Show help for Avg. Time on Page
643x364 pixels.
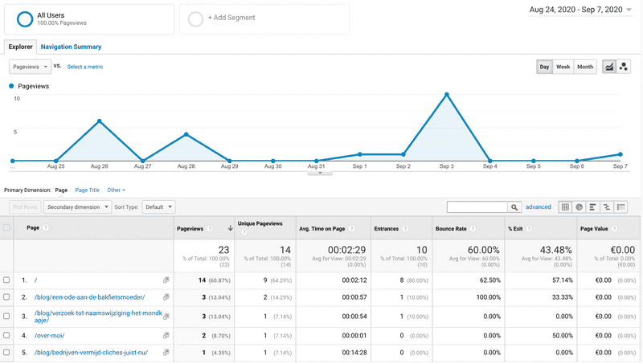[x=351, y=229]
